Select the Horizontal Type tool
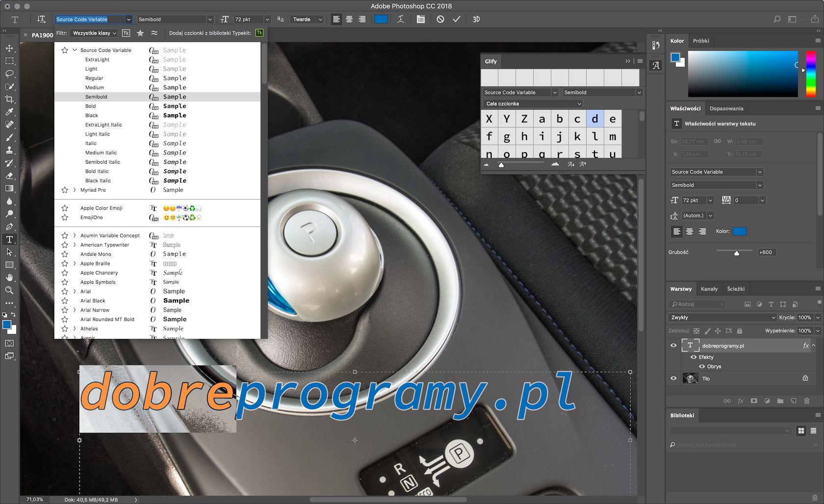The width and height of the screenshot is (824, 504). click(x=9, y=239)
